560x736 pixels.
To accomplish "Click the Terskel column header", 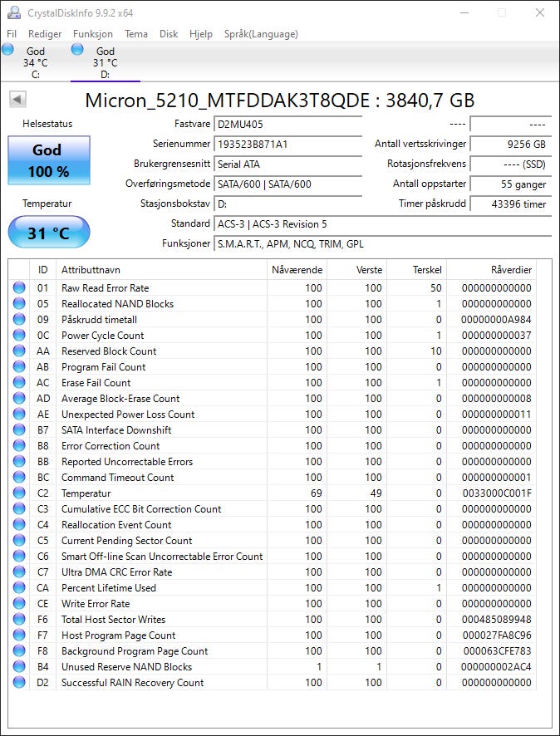I will (417, 270).
